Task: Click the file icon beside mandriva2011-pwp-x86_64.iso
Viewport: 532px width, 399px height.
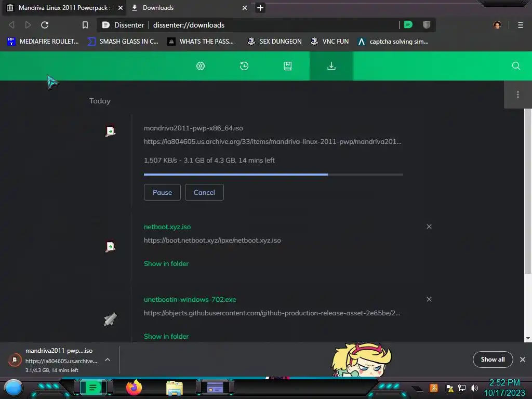Action: [110, 131]
